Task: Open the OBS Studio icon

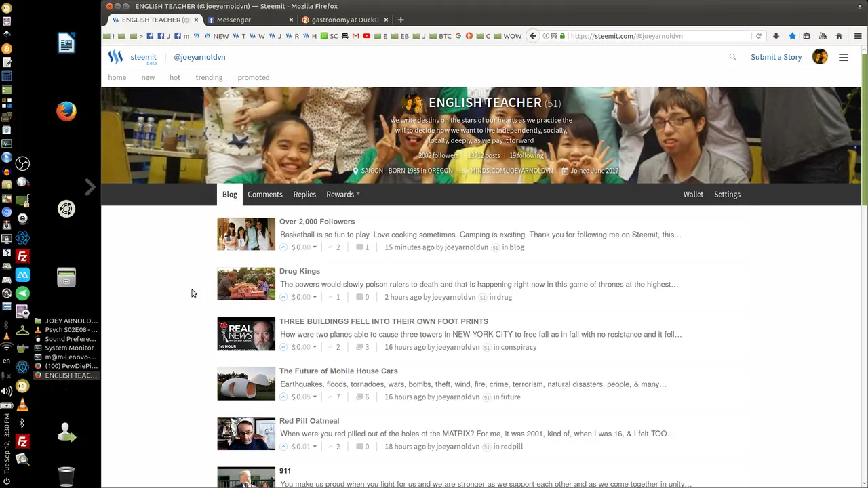Action: [x=22, y=163]
